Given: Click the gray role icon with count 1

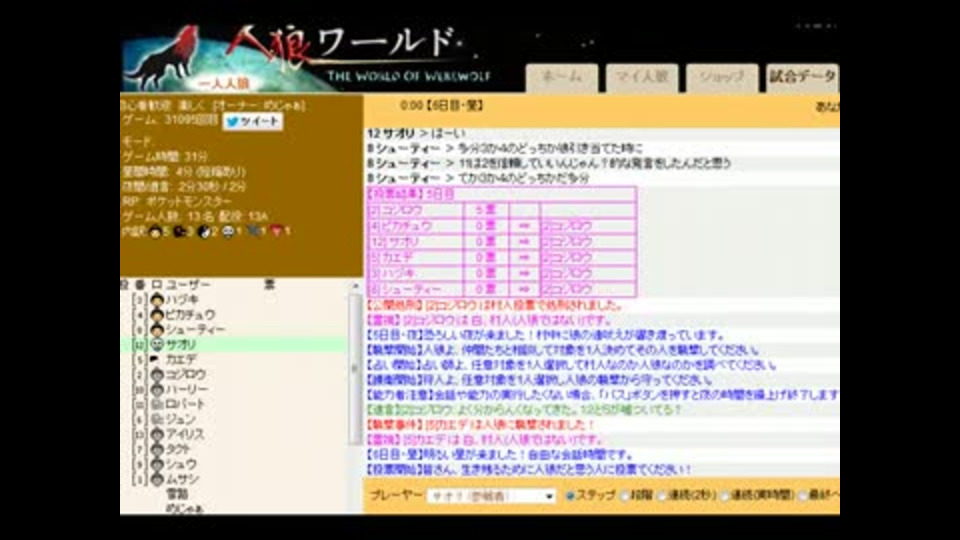Looking at the screenshot, I should [x=253, y=231].
